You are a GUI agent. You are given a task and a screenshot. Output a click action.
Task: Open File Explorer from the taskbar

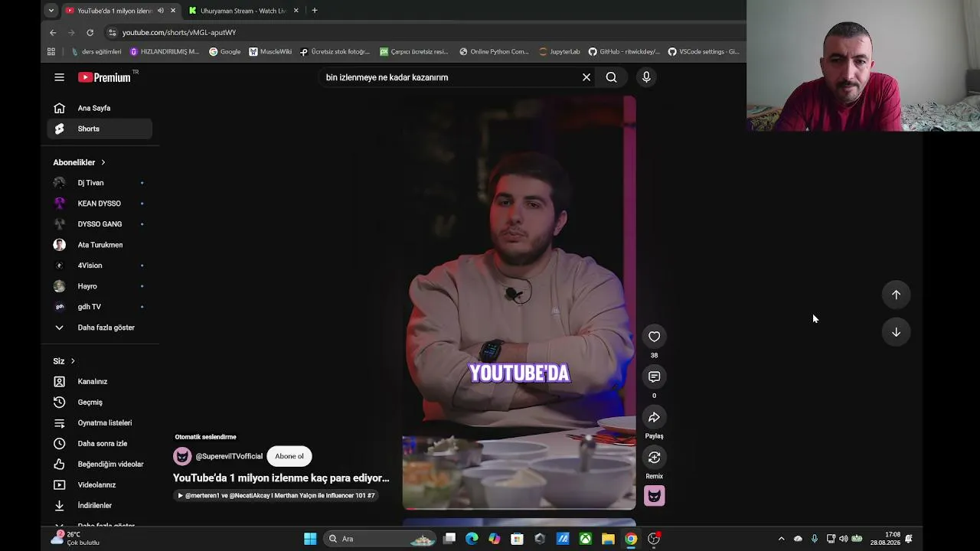pyautogui.click(x=608, y=539)
